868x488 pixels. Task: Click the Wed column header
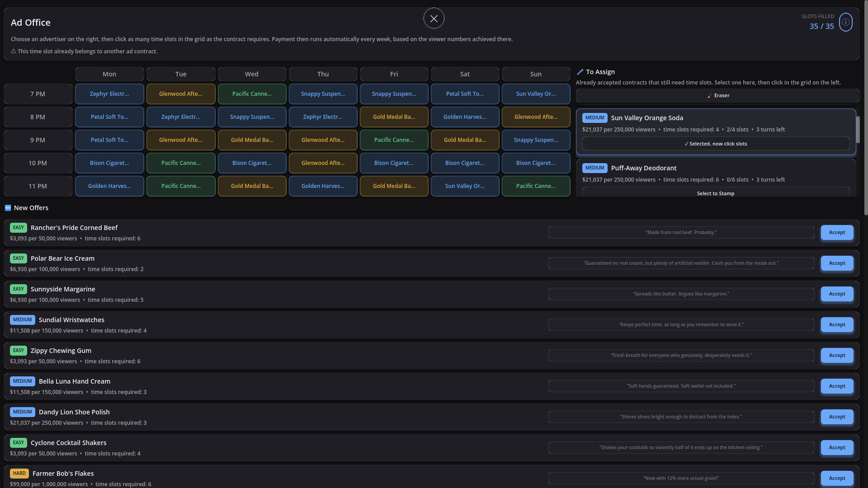(252, 74)
